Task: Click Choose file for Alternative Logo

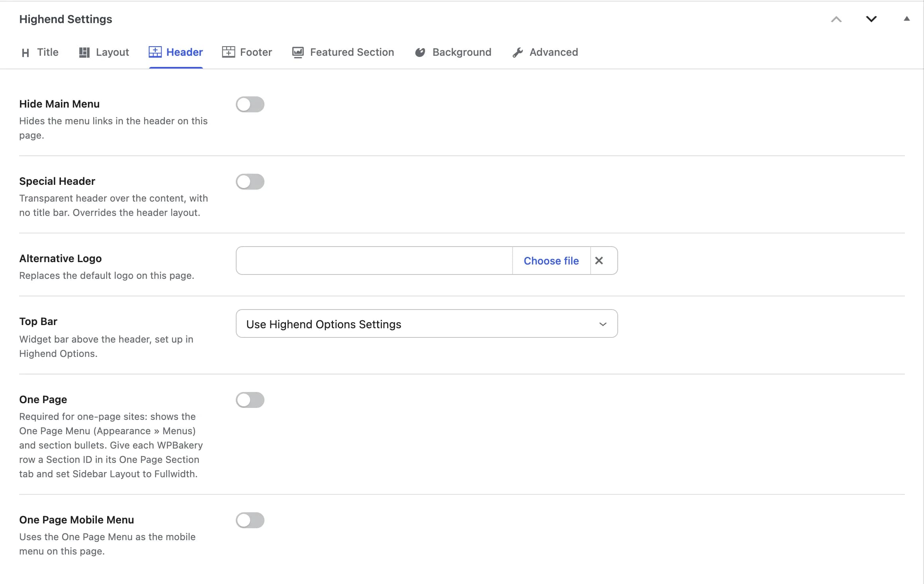Action: pos(551,261)
